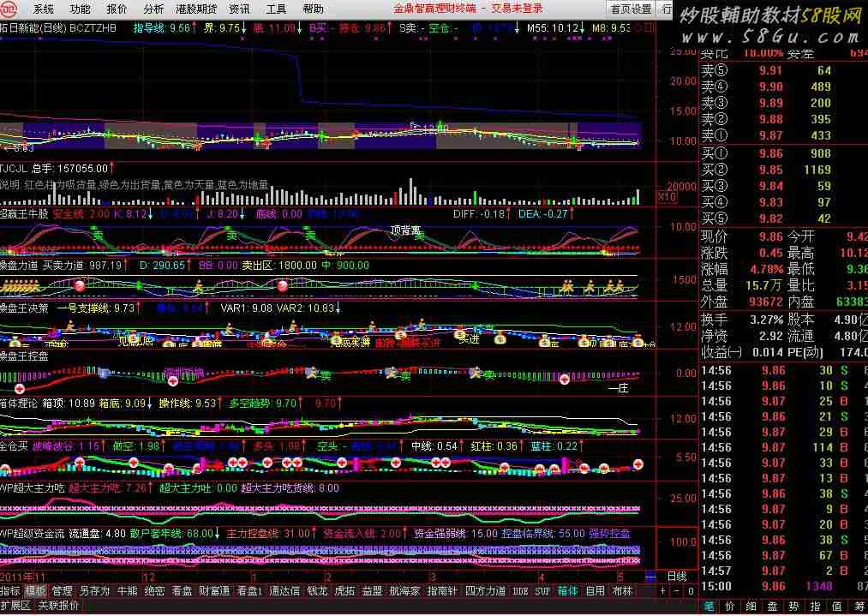Switch to the SUP template tab
This screenshot has width=868, height=616.
(542, 591)
